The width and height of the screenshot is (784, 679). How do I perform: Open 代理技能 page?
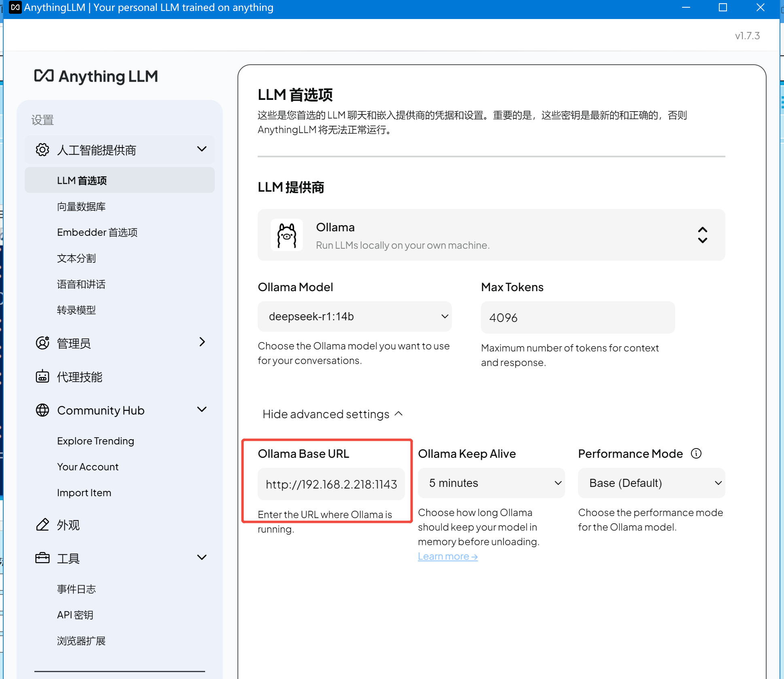(80, 377)
